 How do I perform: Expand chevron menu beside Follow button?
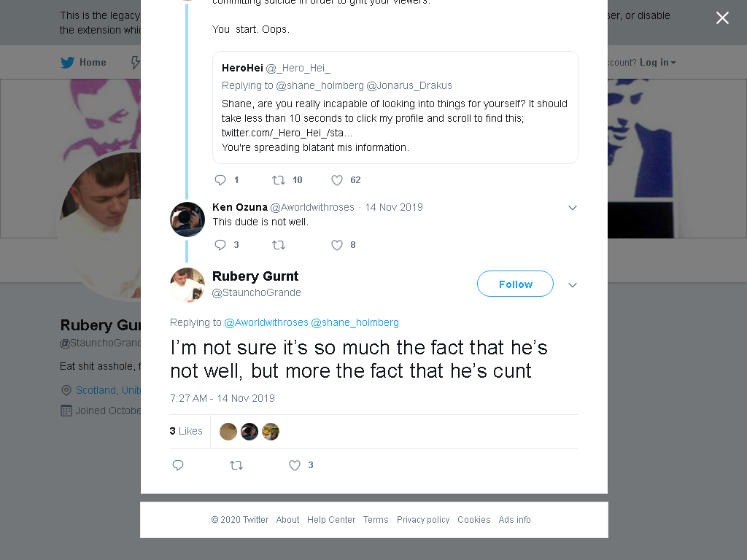[573, 285]
